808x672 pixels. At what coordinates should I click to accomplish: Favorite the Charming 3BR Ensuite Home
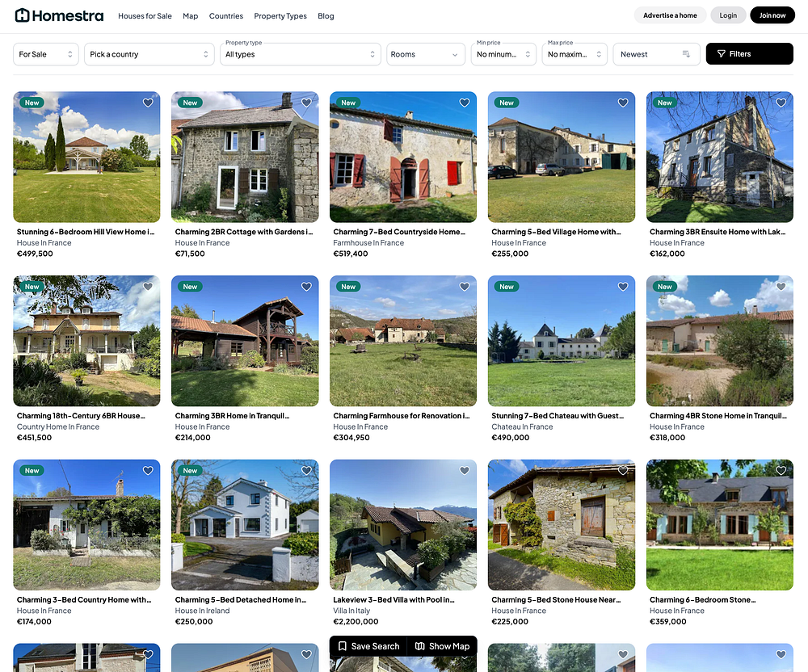click(x=781, y=103)
